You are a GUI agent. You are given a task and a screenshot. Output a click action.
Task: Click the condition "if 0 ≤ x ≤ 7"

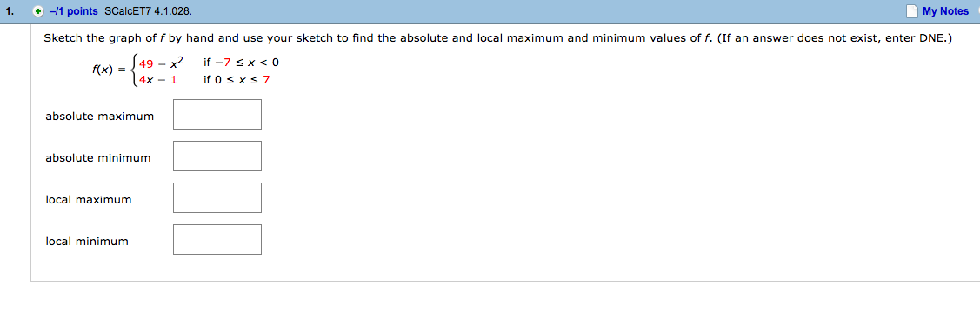[237, 80]
